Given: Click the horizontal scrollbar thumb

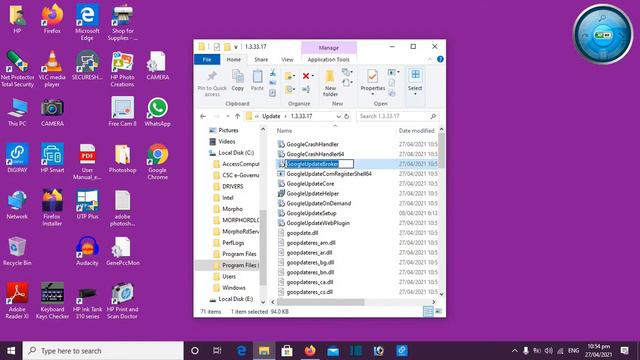Looking at the screenshot, I should click(x=320, y=302).
